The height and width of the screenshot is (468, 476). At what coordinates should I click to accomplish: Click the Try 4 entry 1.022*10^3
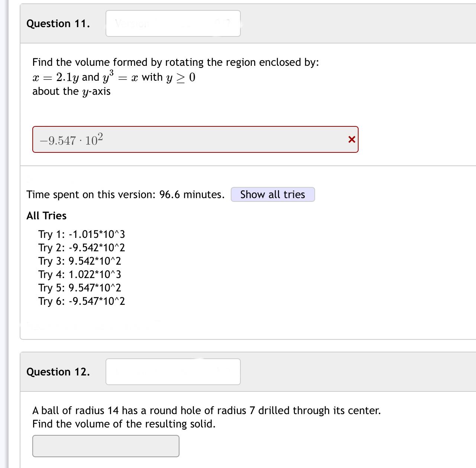pos(80,275)
